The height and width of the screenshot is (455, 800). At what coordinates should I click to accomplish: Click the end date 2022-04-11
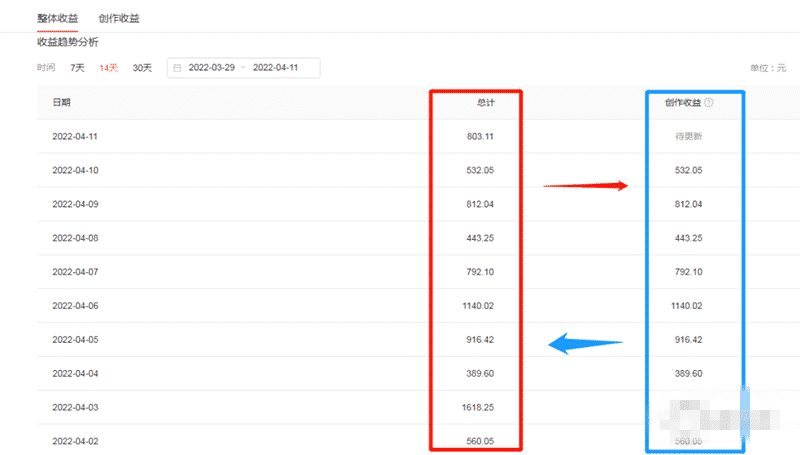tap(276, 67)
